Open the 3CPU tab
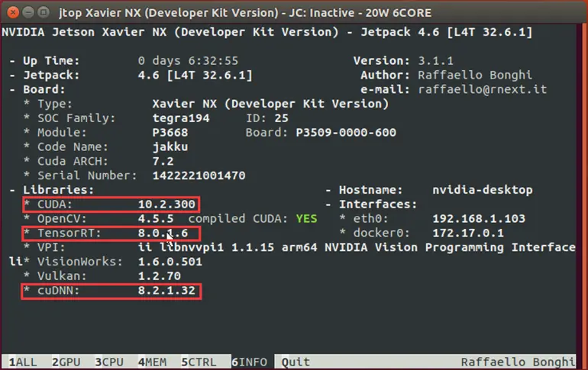 (x=108, y=362)
